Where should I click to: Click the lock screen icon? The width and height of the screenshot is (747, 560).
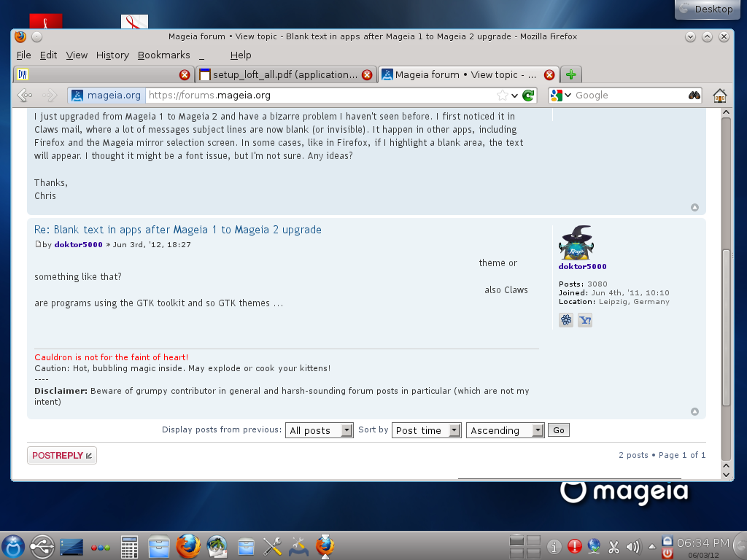[x=667, y=541]
